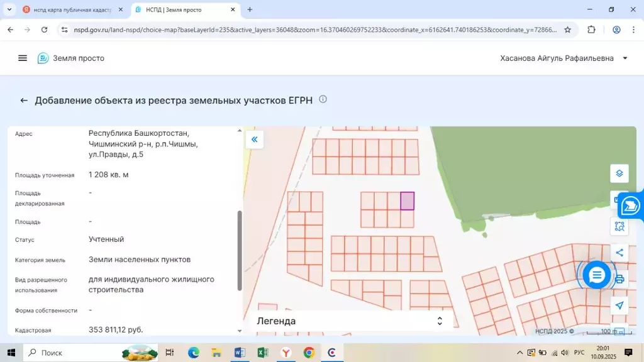The image size is (644, 362).
Task: Open Microsoft Word from the taskbar
Action: click(x=239, y=353)
